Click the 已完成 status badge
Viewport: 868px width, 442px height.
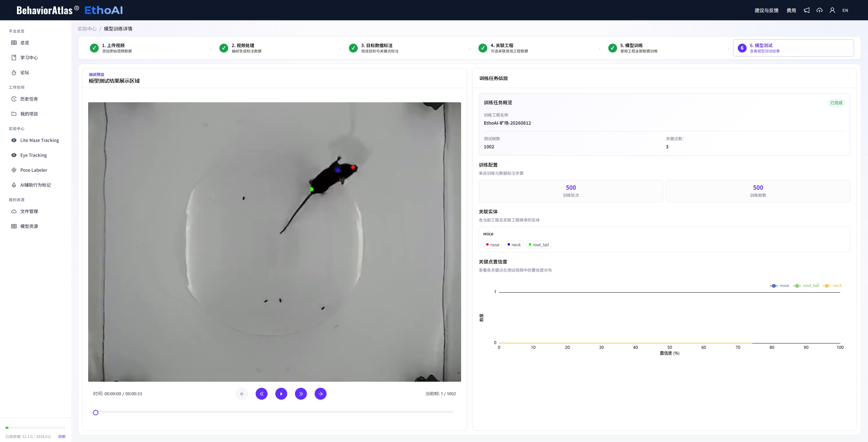pos(836,103)
